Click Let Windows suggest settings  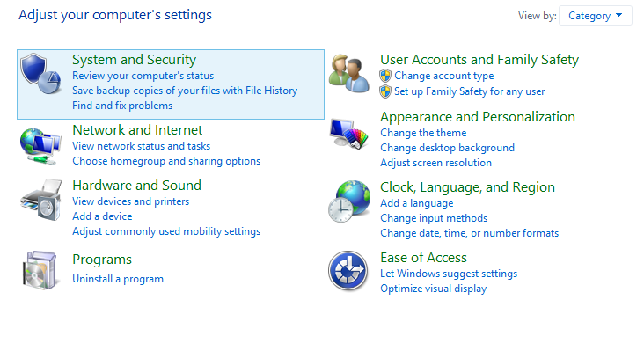(449, 274)
